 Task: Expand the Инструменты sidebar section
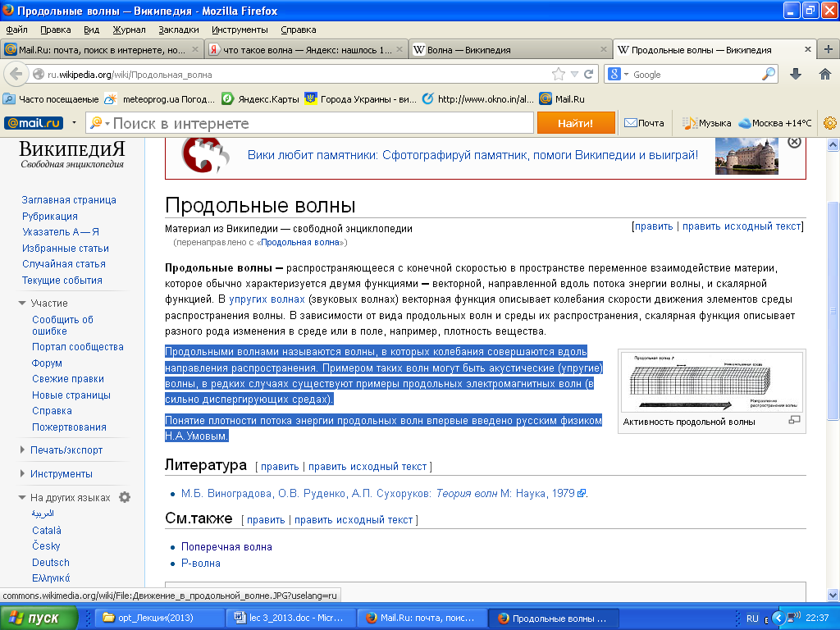tap(22, 473)
